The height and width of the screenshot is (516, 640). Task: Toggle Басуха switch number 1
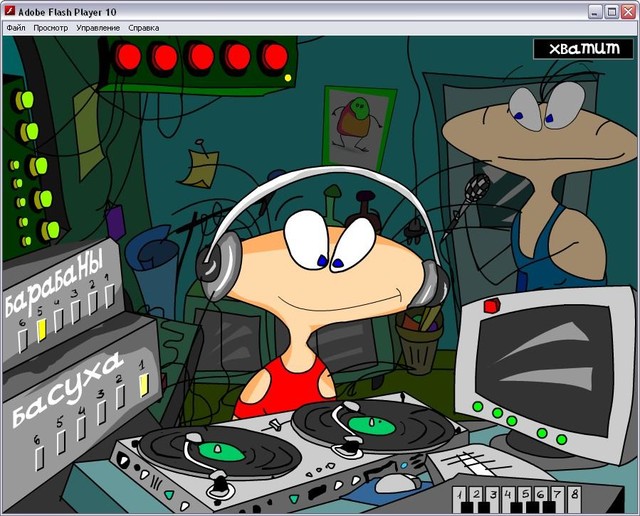[x=143, y=384]
